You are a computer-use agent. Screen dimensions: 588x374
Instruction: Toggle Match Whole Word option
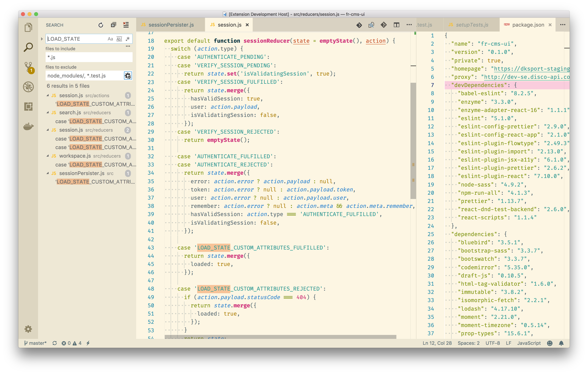pos(119,39)
